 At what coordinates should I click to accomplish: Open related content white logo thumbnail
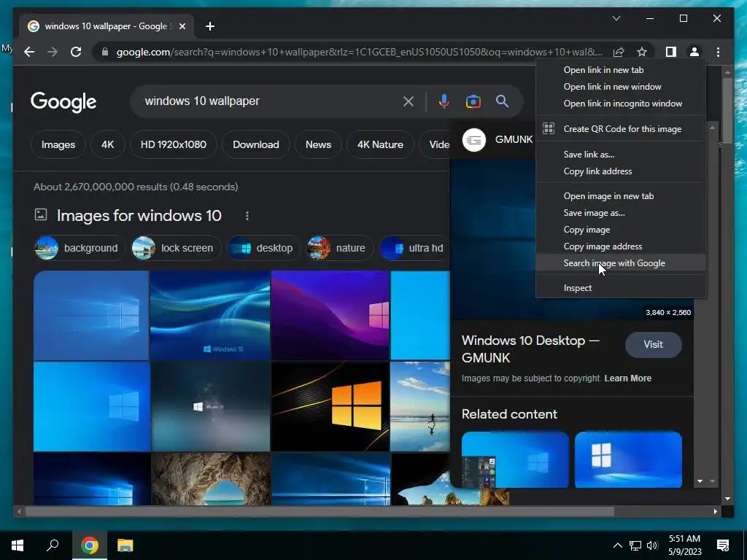[x=628, y=459]
